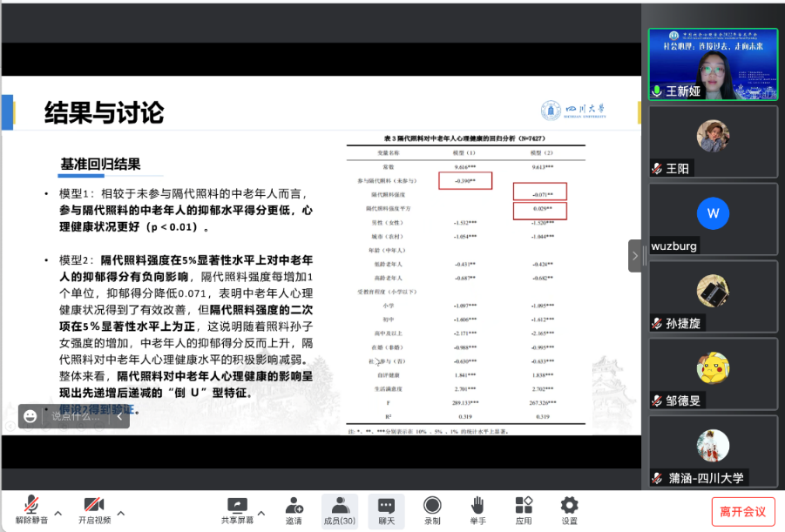Open video options arrow beside 开启视频
The width and height of the screenshot is (785, 532).
tap(121, 512)
